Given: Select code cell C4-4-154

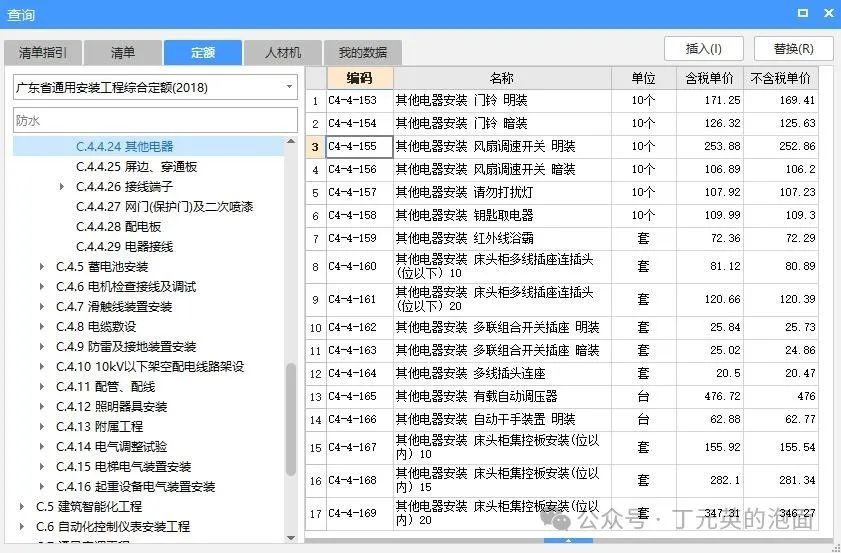Looking at the screenshot, I should point(359,123).
